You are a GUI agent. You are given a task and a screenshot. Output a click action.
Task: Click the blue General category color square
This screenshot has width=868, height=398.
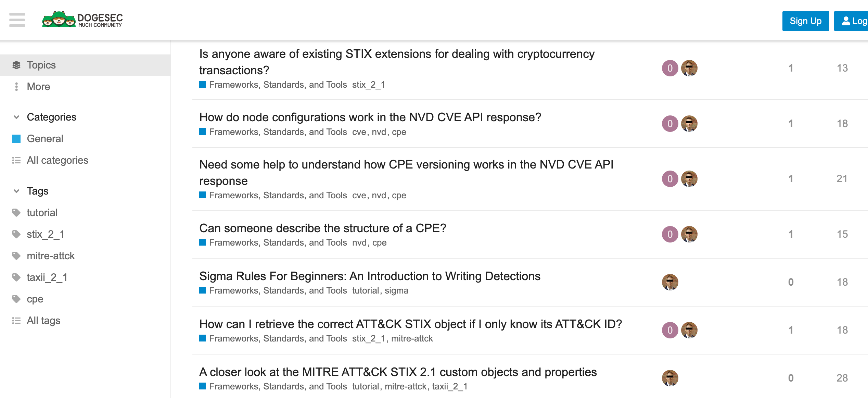[16, 138]
